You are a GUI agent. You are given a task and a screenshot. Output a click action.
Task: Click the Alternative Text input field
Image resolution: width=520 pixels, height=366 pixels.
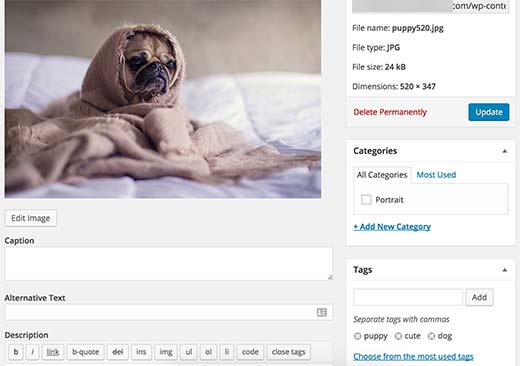169,312
